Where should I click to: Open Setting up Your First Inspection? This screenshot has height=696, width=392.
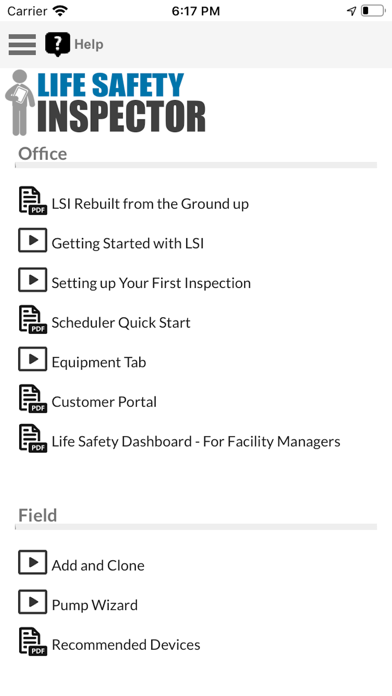pos(151,283)
